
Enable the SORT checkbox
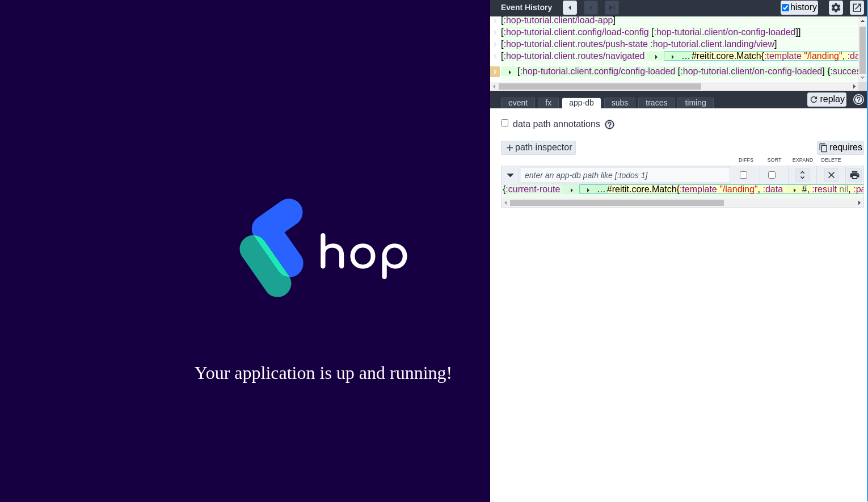pyautogui.click(x=772, y=175)
